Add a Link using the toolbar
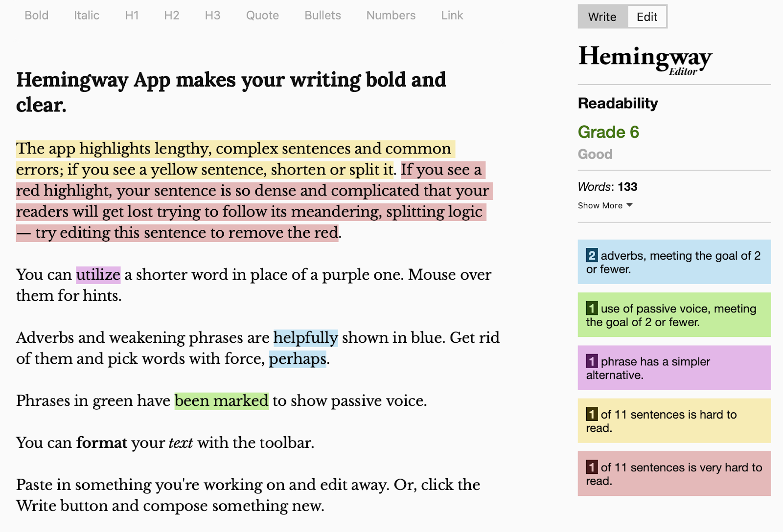This screenshot has height=532, width=783. pyautogui.click(x=452, y=16)
